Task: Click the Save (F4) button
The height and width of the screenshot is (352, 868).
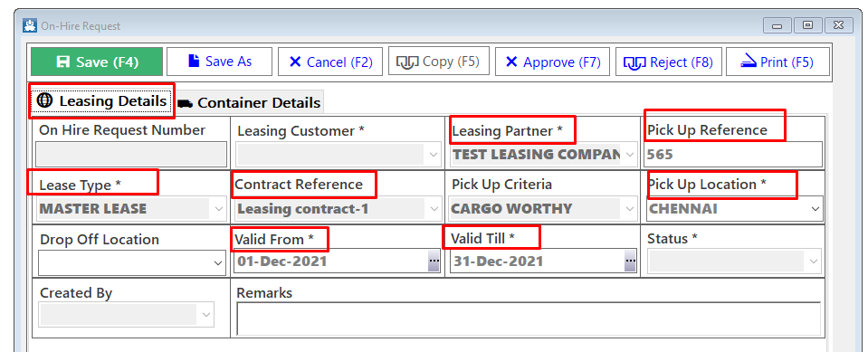Action: coord(97,62)
